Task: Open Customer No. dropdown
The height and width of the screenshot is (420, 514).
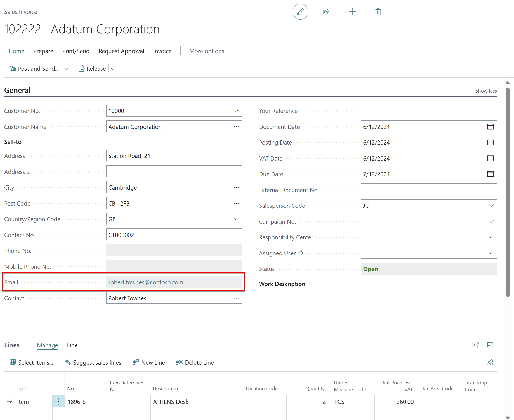Action: tap(236, 111)
